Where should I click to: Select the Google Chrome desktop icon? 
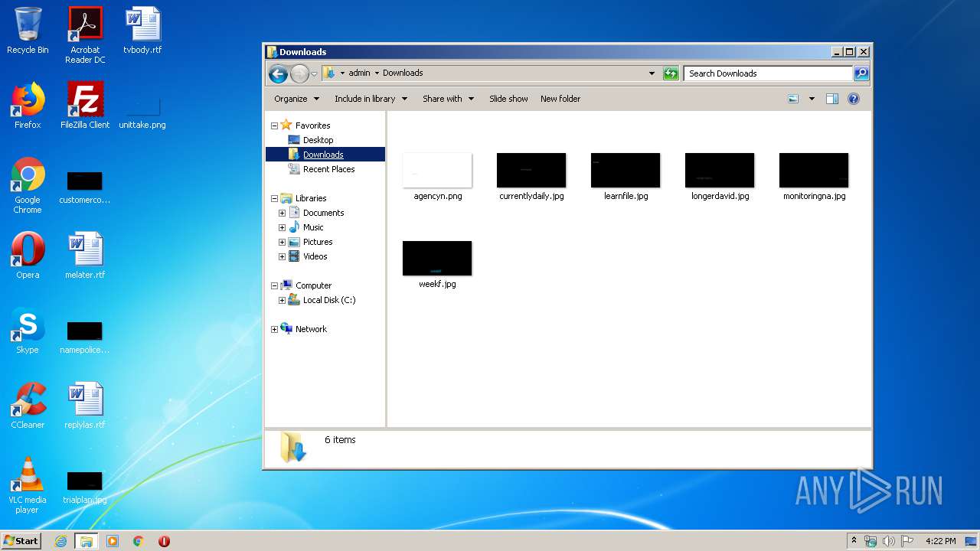(x=28, y=185)
